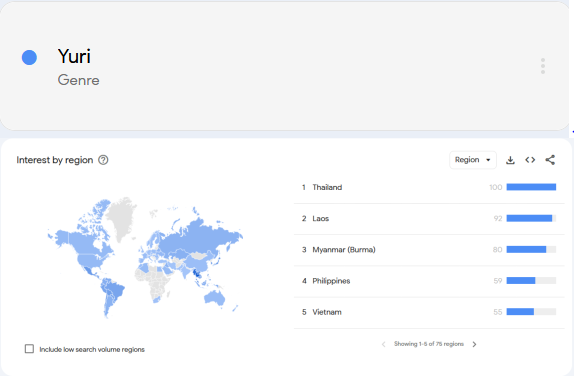Open the three-dot menu for Yuri term
Image resolution: width=574 pixels, height=377 pixels.
tap(543, 66)
